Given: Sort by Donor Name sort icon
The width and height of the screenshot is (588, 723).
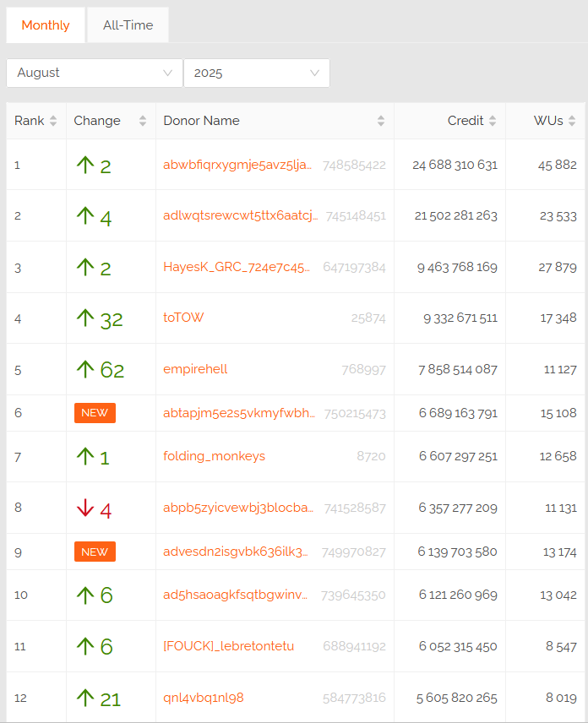Looking at the screenshot, I should click(381, 121).
